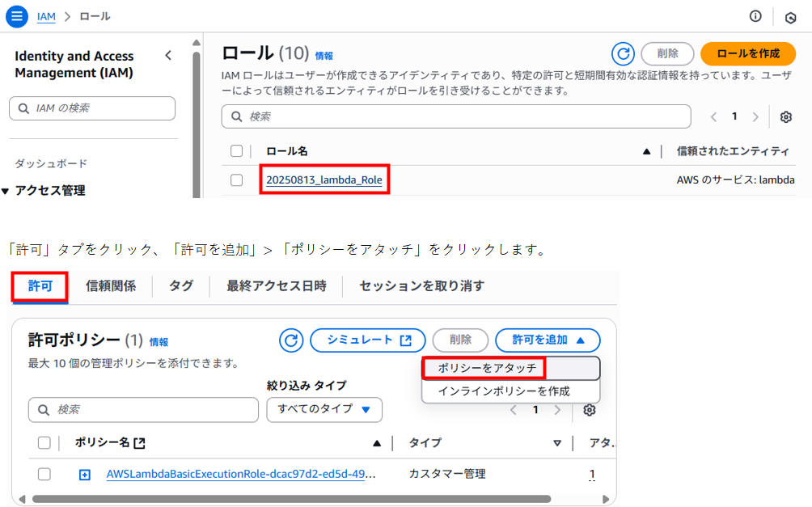Sort policies by ポリシー名 arrow
Viewport: 812px width, 507px height.
[x=377, y=443]
